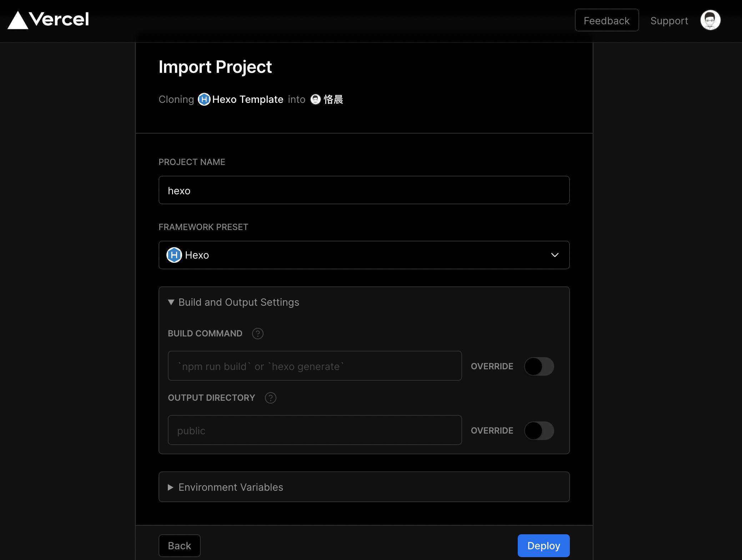Open Output Directory help icon
Image resolution: width=742 pixels, height=560 pixels.
[x=271, y=398]
